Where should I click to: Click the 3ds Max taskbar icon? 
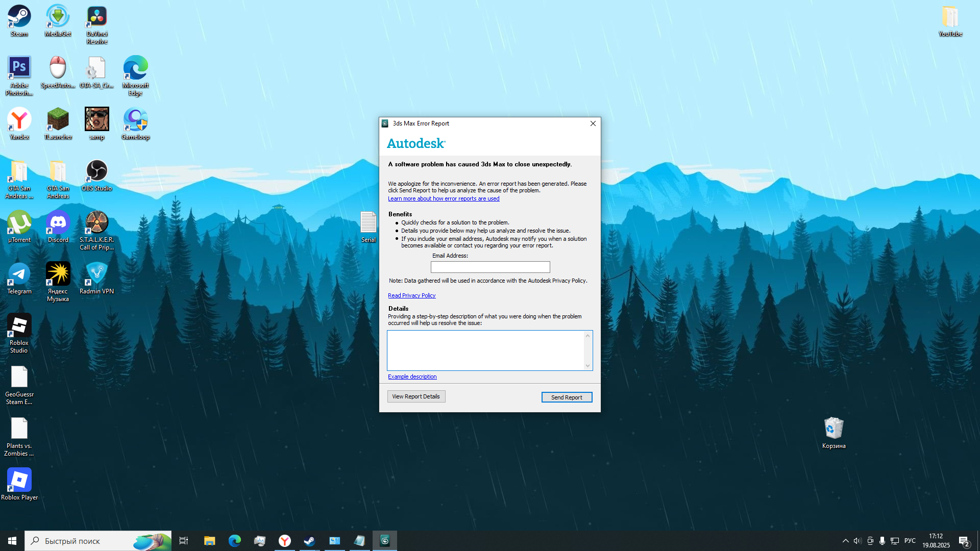tap(385, 541)
